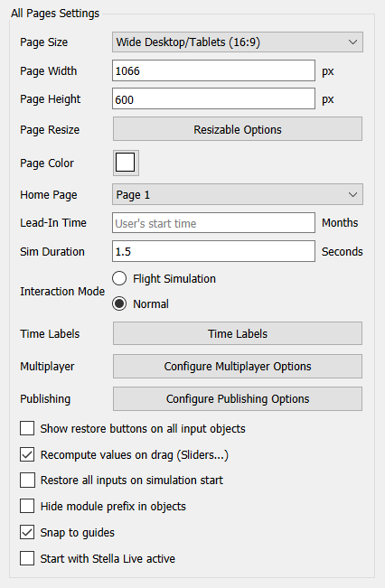385x588 pixels.
Task: Select Normal interaction mode
Action: [x=119, y=303]
